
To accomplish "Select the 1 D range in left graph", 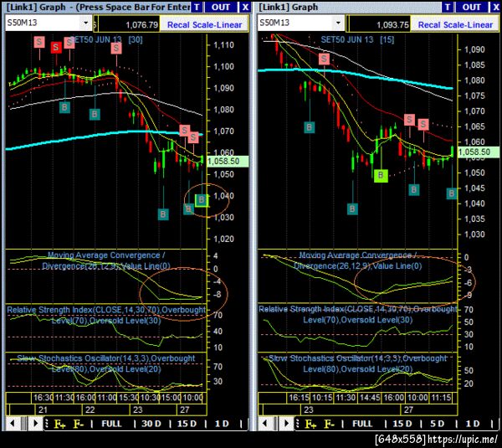I will 222,424.
